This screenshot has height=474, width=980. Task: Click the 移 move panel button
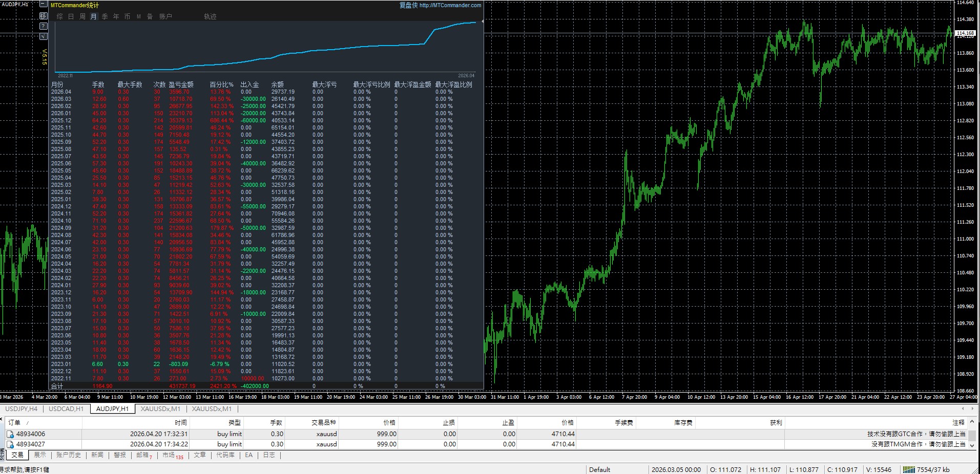(44, 15)
